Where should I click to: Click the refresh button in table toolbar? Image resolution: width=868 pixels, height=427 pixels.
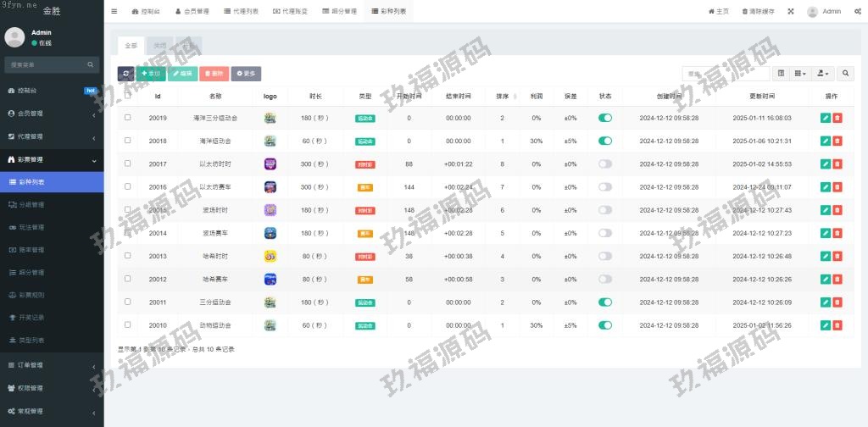coord(125,74)
